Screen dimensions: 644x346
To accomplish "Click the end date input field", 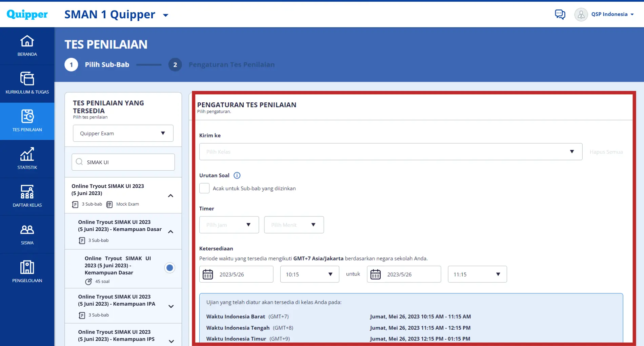I will [x=404, y=274].
